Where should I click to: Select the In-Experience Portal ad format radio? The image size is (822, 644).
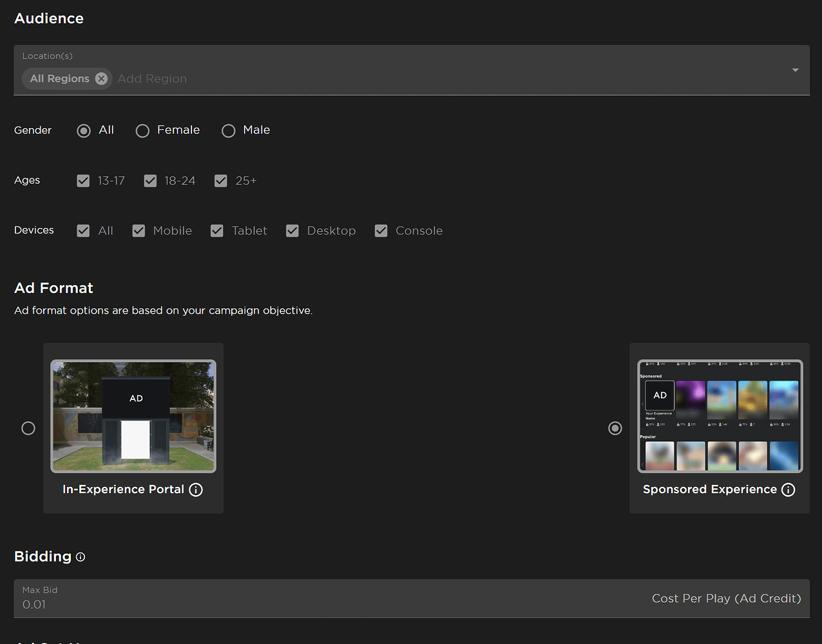28,428
